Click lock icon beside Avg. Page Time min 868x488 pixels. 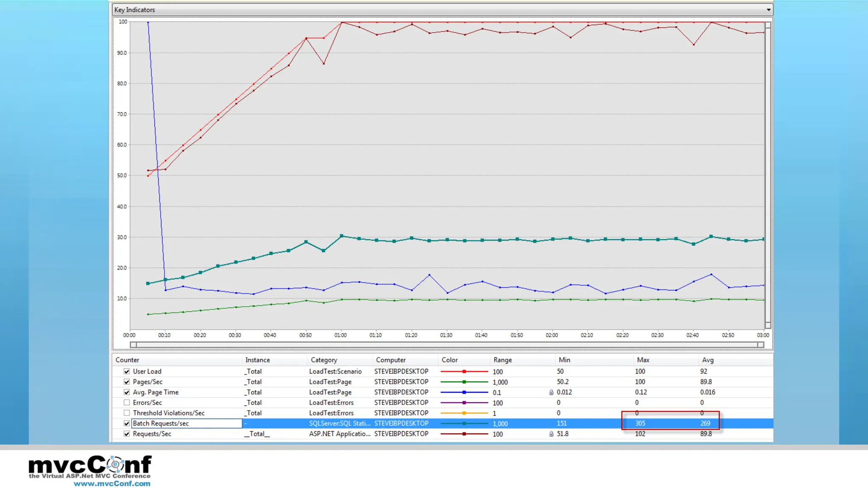pos(551,393)
